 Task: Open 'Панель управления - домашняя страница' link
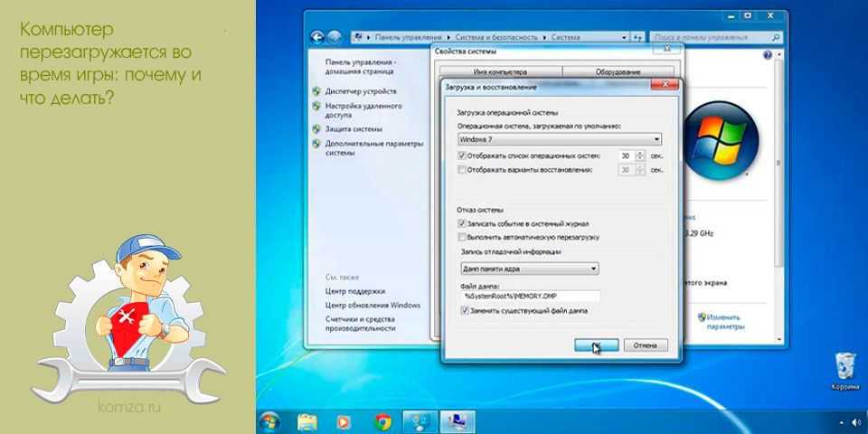pyautogui.click(x=361, y=67)
